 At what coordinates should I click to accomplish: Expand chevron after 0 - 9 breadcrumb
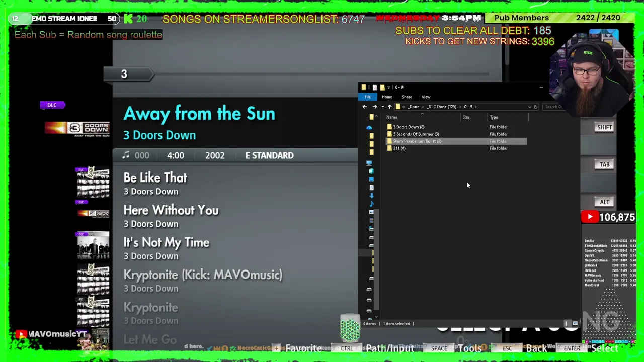pyautogui.click(x=476, y=107)
